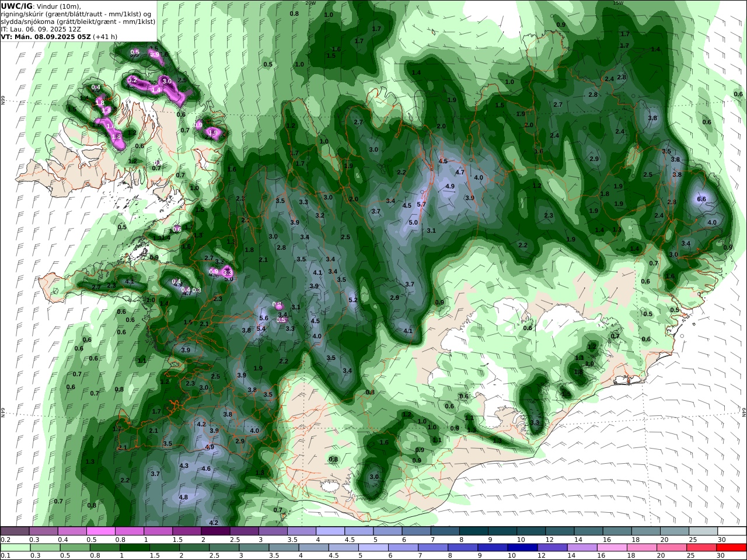Click the 15W longitude label
This screenshot has height=560, width=747.
tap(618, 3)
